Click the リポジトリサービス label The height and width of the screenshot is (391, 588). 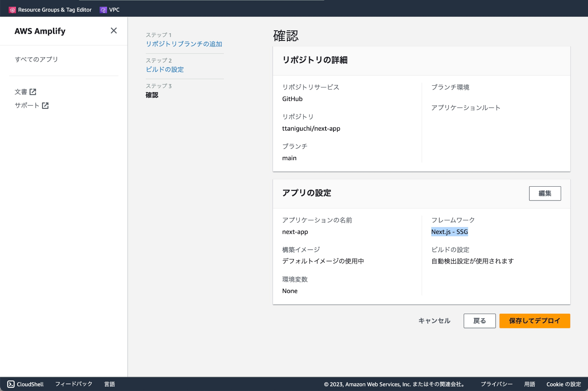point(311,87)
